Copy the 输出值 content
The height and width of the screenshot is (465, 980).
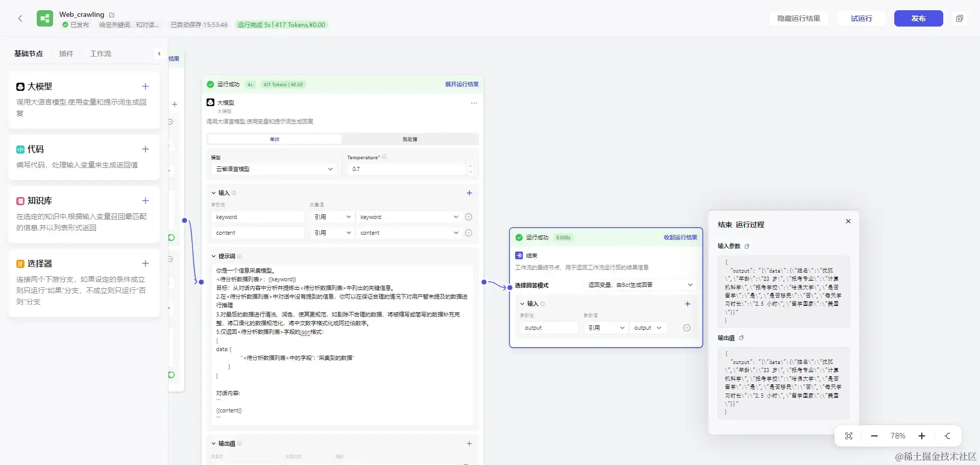[x=742, y=338]
